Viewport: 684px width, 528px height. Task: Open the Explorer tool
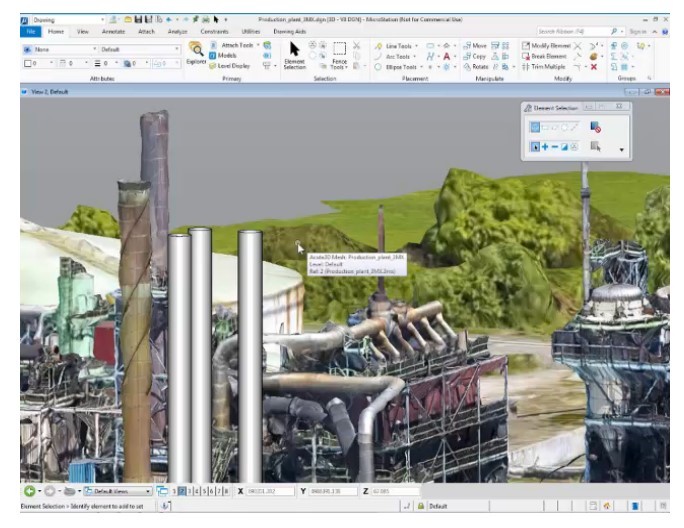[x=196, y=53]
